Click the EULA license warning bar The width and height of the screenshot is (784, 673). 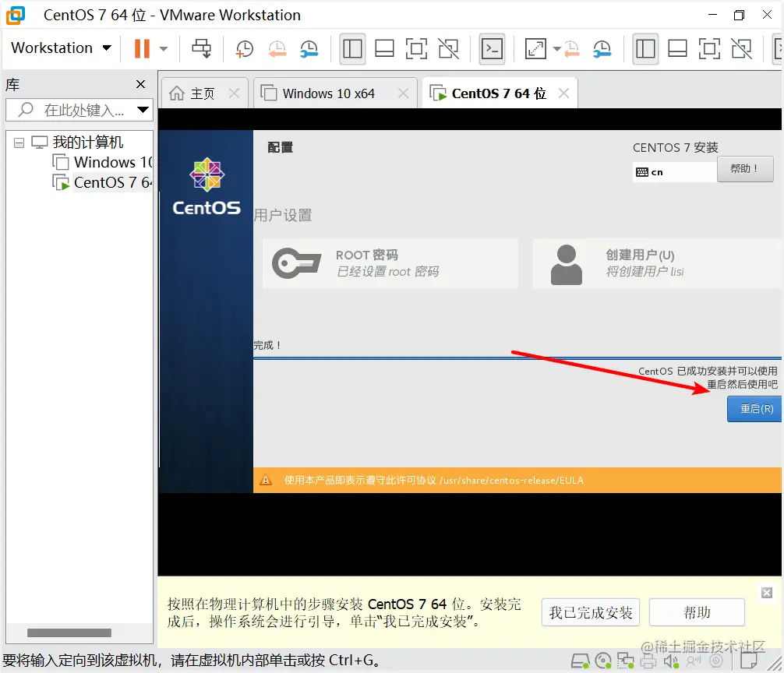(x=517, y=480)
